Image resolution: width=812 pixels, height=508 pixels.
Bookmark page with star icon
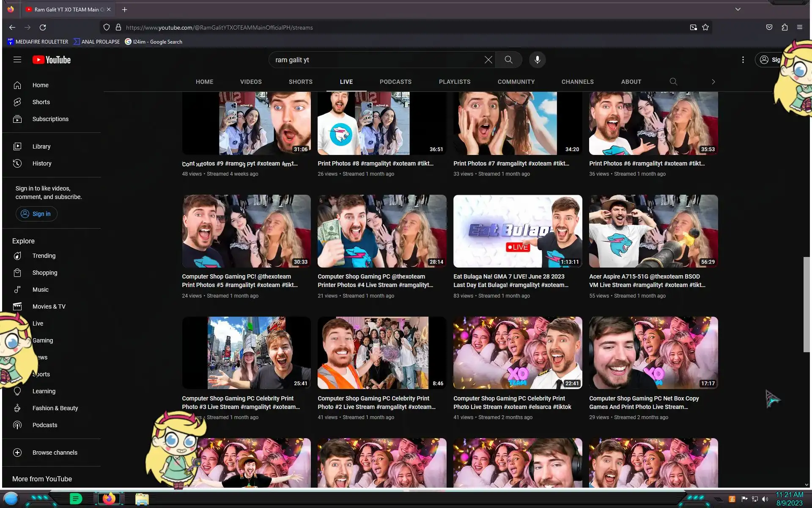click(705, 28)
